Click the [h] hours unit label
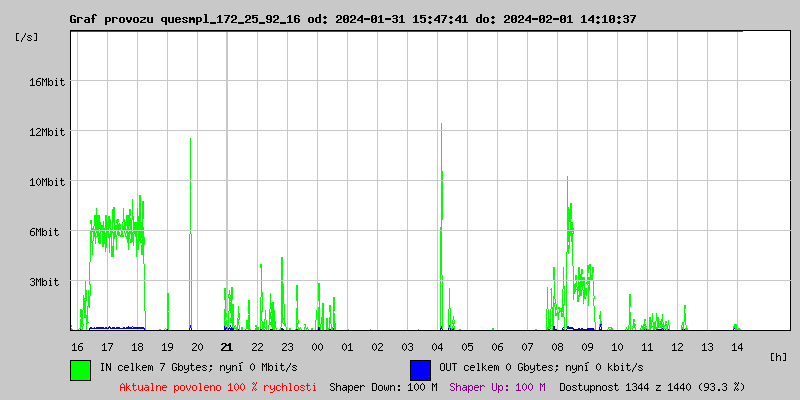The height and width of the screenshot is (400, 800). 778,357
